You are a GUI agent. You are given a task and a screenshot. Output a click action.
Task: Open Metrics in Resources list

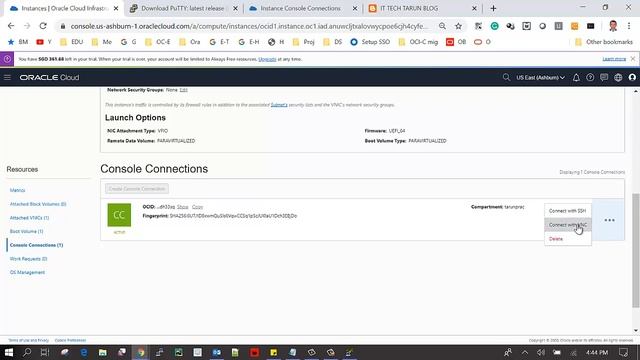pos(18,190)
